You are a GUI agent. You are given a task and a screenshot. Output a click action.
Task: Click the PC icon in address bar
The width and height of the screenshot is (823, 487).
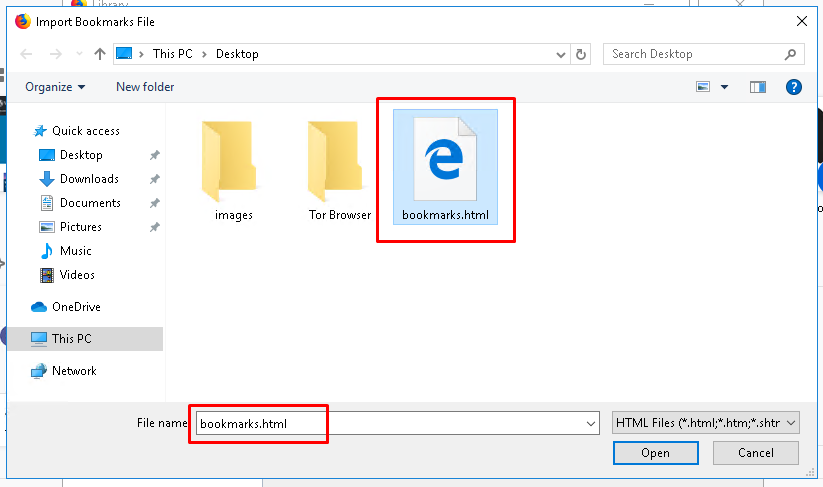(x=124, y=54)
